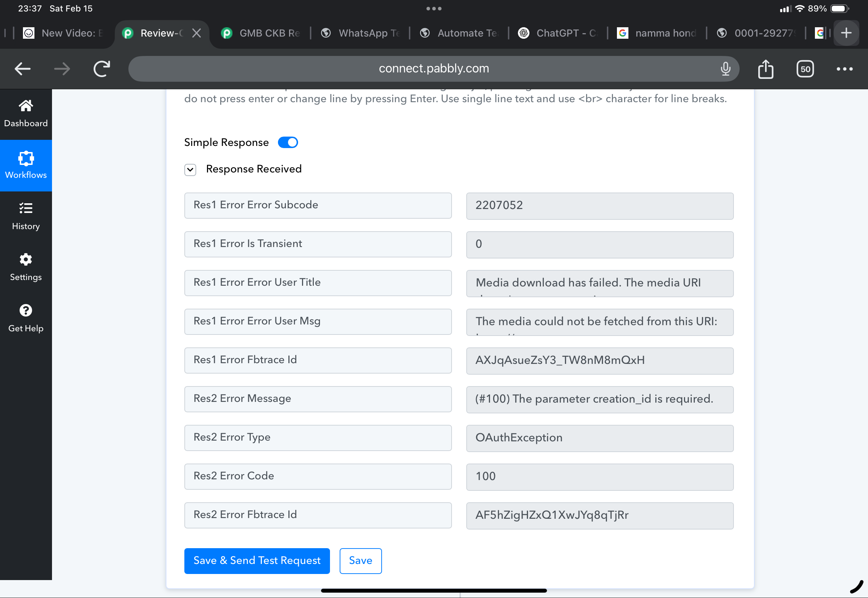Switch to the ChatGPT tab
Image resolution: width=868 pixels, height=598 pixels.
(x=558, y=33)
